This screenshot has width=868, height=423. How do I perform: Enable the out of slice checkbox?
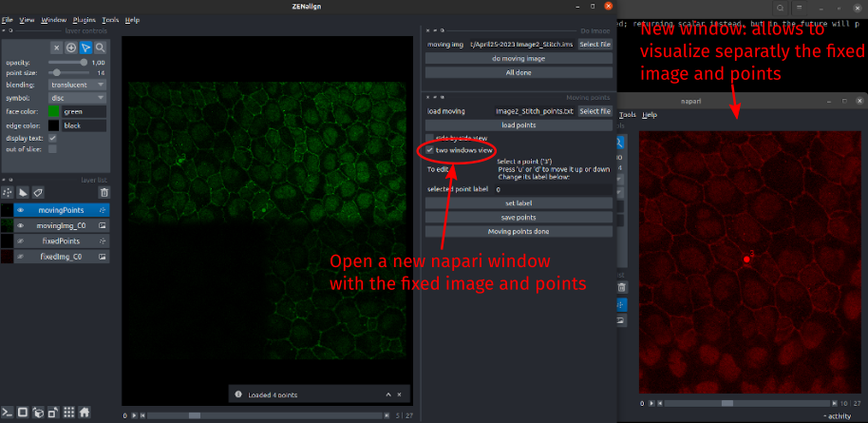[x=52, y=148]
